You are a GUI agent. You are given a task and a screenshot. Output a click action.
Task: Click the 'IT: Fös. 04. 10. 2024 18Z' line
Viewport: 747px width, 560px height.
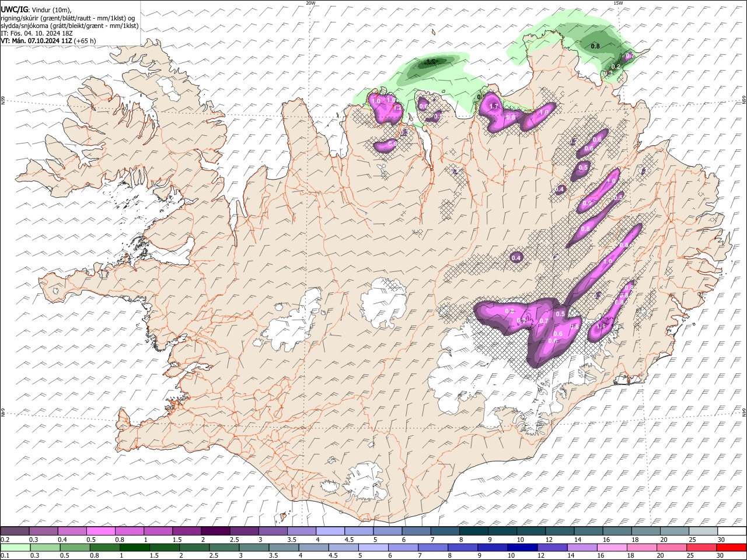tap(37, 33)
